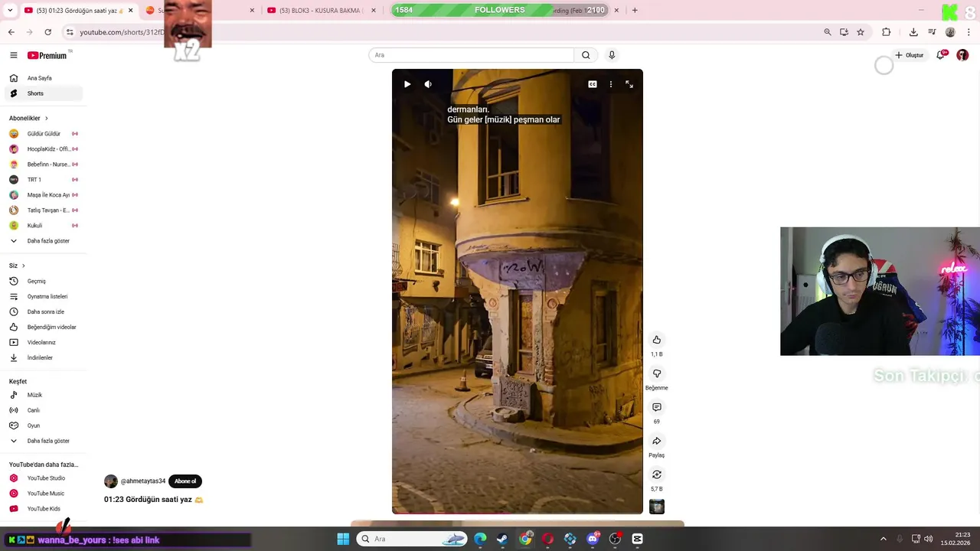Open Beğendiğim videolar liked videos
Screen dimensions: 980x551
click(44, 327)
